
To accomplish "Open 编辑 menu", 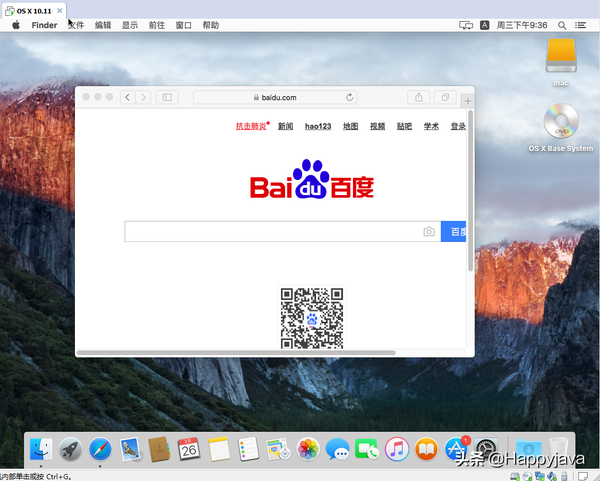I will (x=103, y=25).
